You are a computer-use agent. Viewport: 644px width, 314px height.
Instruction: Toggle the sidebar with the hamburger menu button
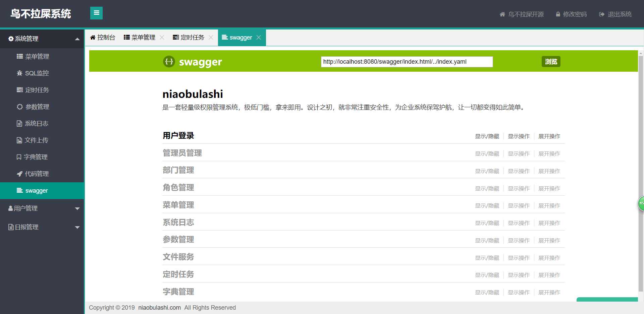(x=96, y=13)
